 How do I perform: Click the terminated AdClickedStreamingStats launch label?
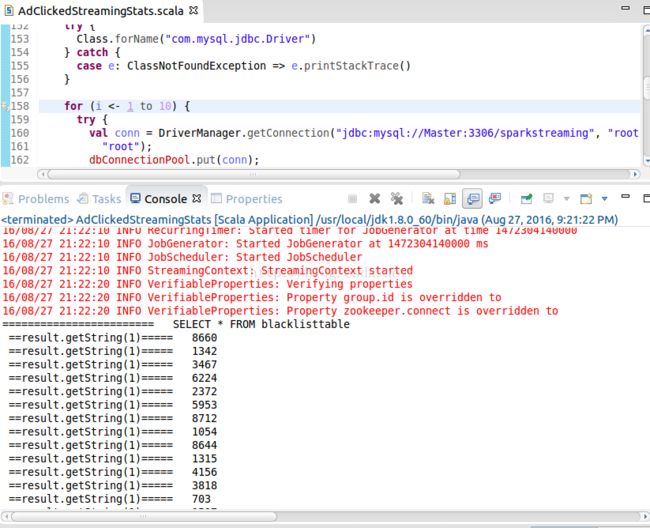click(x=310, y=220)
